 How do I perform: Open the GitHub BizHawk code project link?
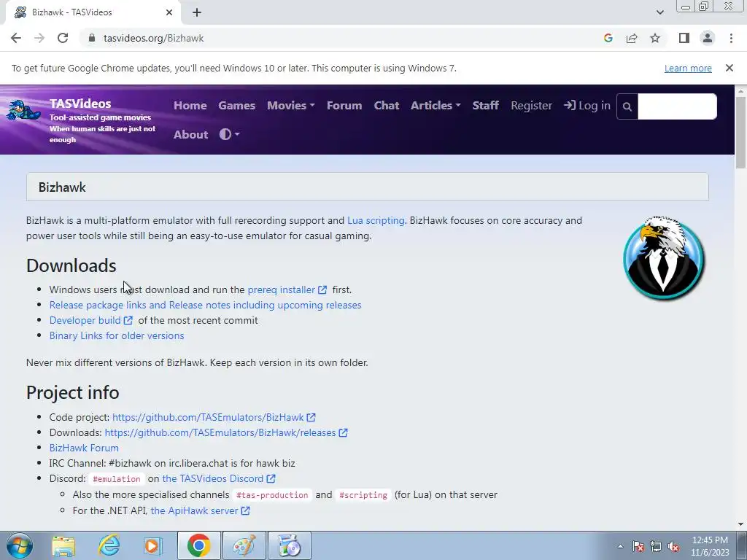(x=208, y=417)
